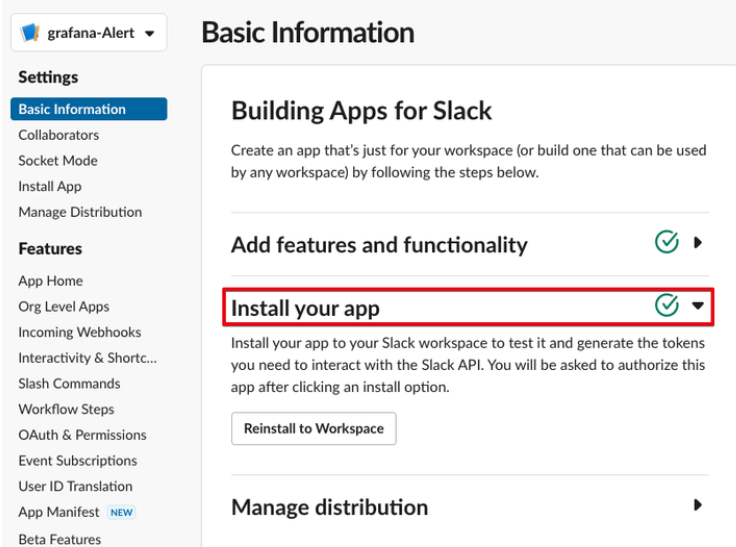Open Interactivity & Shortcuts
This screenshot has height=547, width=736.
(x=88, y=358)
